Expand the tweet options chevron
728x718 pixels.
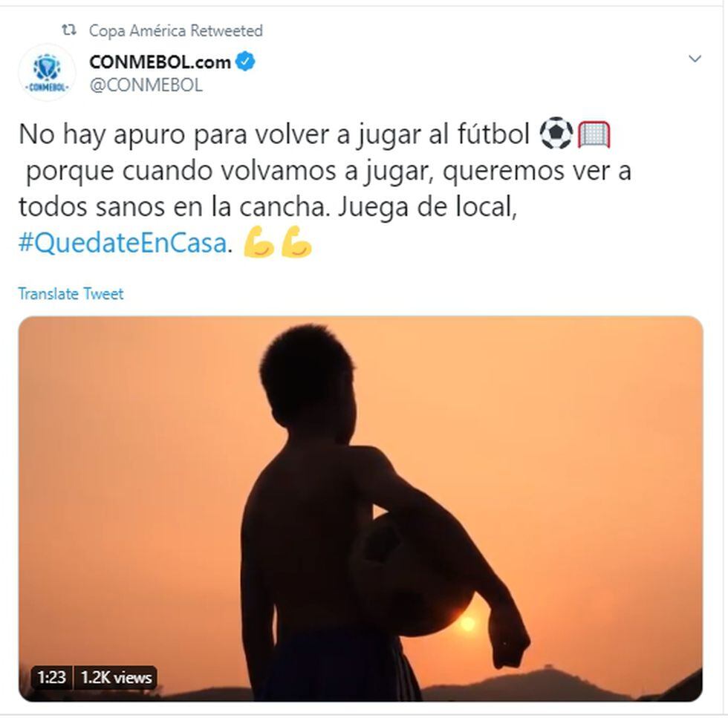pyautogui.click(x=695, y=59)
